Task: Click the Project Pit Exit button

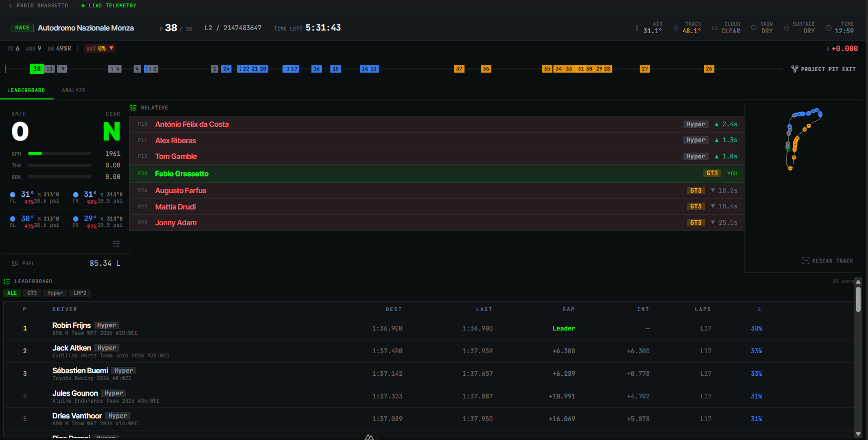Action: point(823,69)
